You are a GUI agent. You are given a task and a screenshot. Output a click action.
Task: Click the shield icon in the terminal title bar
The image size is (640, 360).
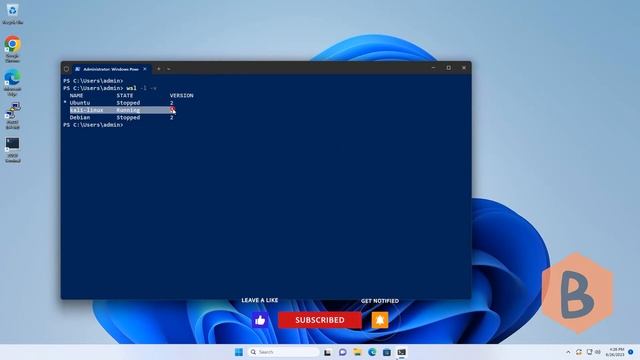[x=66, y=69]
